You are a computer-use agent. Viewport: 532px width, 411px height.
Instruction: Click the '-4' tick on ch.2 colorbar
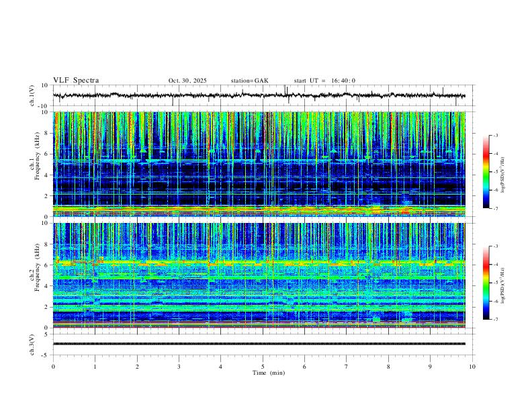pyautogui.click(x=495, y=265)
